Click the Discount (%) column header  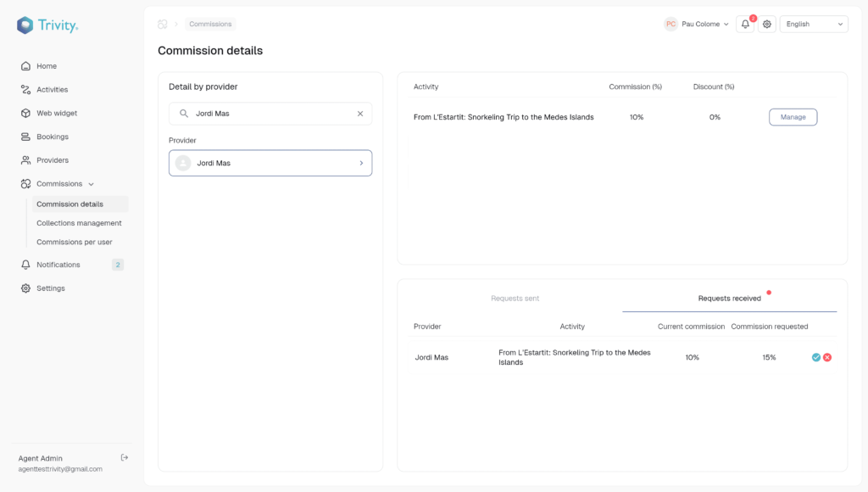coord(714,87)
